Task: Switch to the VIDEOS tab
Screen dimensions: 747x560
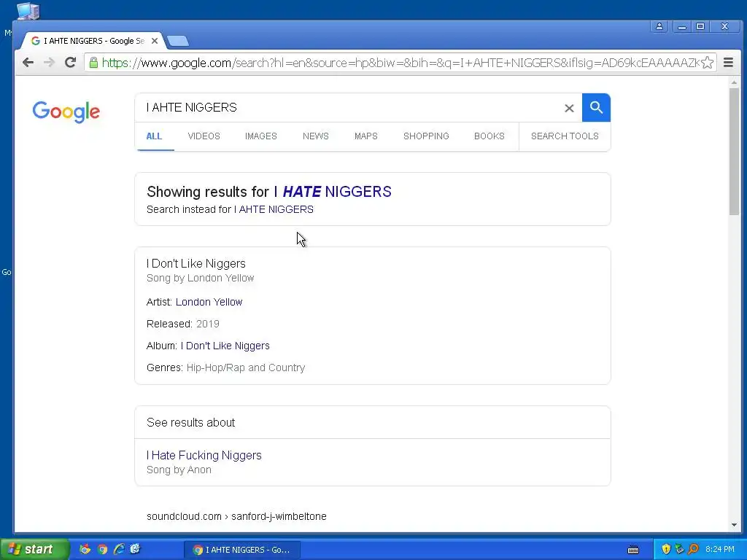Action: (x=204, y=136)
